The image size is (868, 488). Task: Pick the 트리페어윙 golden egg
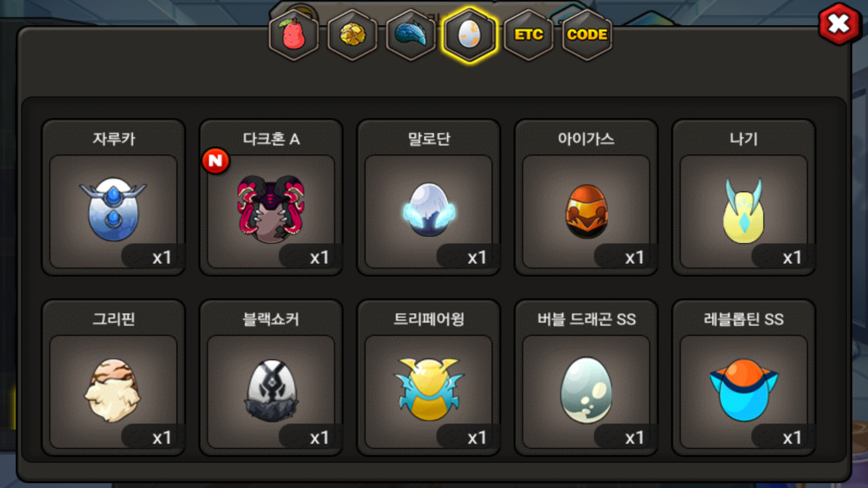[x=429, y=389]
